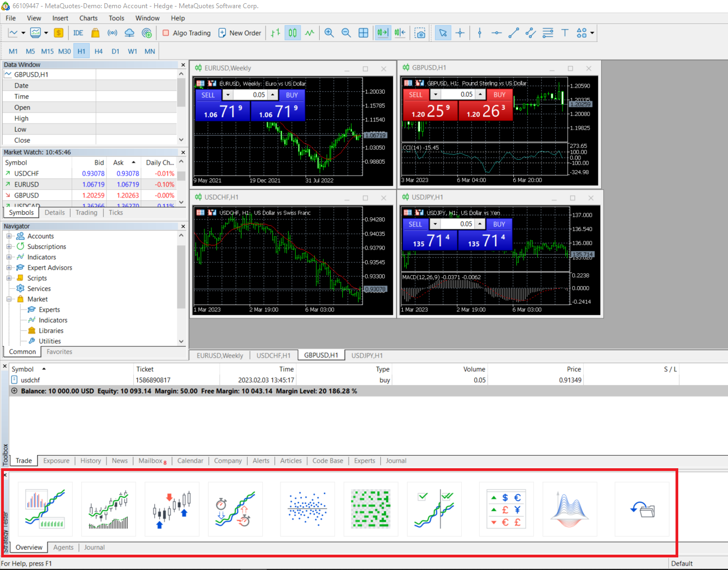Click the tile windows grid icon
Screen dimensions: 728x570
point(363,33)
